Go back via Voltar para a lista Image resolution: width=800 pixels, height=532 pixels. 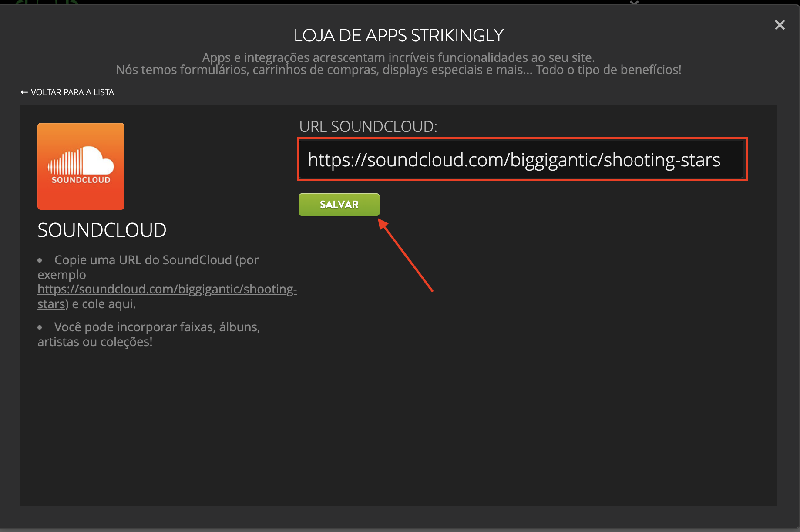[67, 92]
